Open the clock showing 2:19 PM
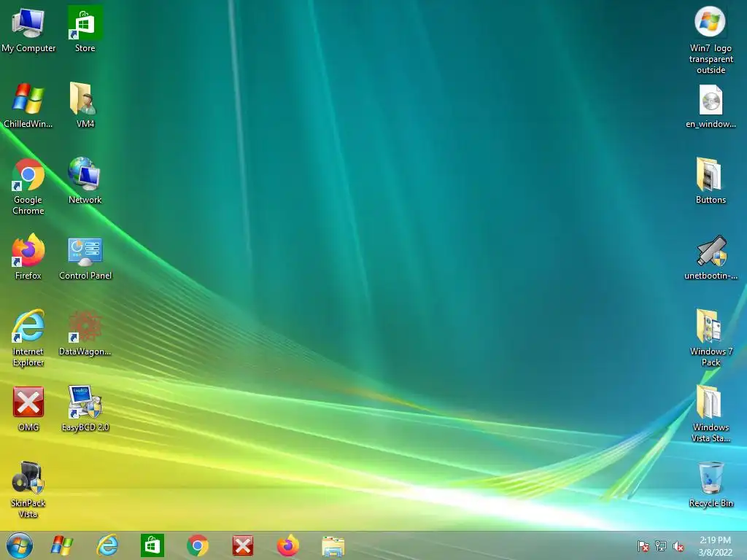 coord(715,546)
